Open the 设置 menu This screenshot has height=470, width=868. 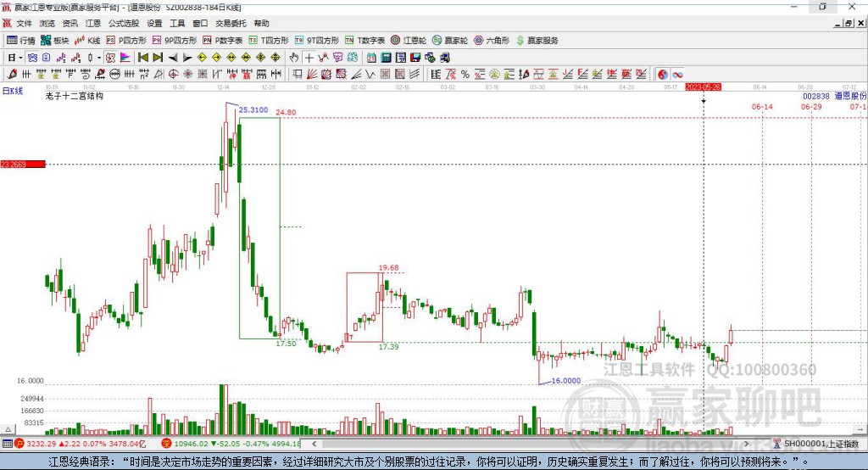pos(154,23)
